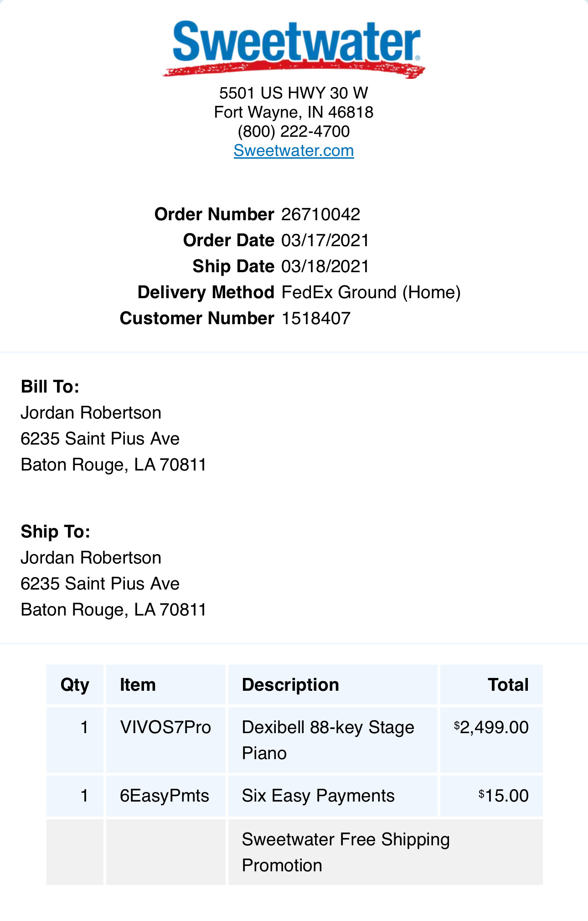Click the Description column header

pos(290,685)
